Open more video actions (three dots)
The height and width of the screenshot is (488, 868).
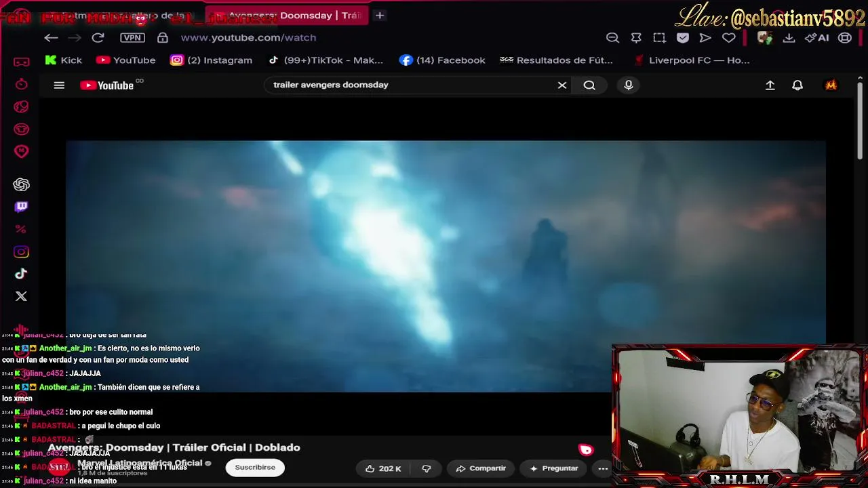[603, 468]
